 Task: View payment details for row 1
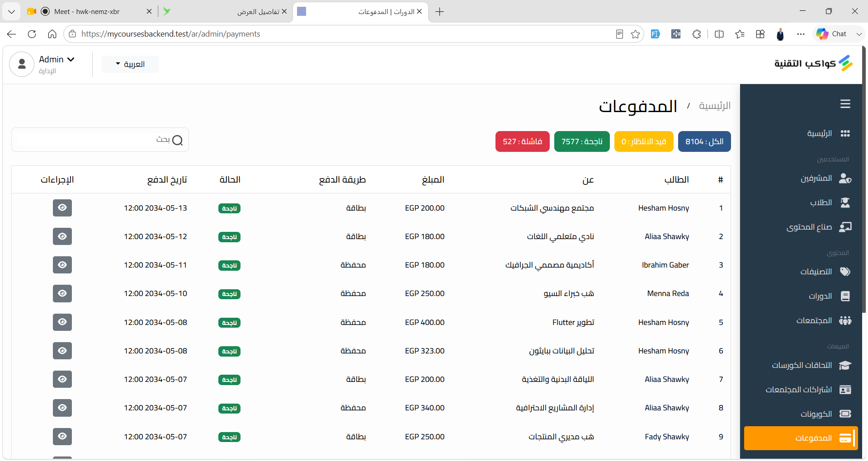click(62, 208)
